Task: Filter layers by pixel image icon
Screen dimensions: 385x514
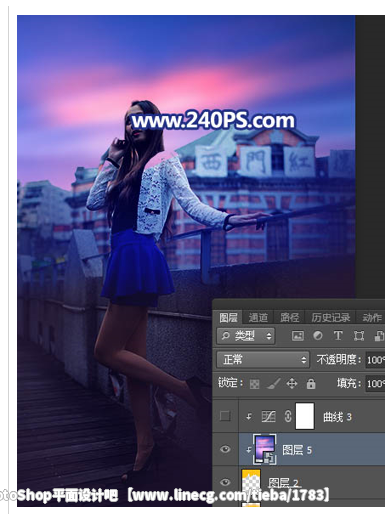Action: coord(298,336)
